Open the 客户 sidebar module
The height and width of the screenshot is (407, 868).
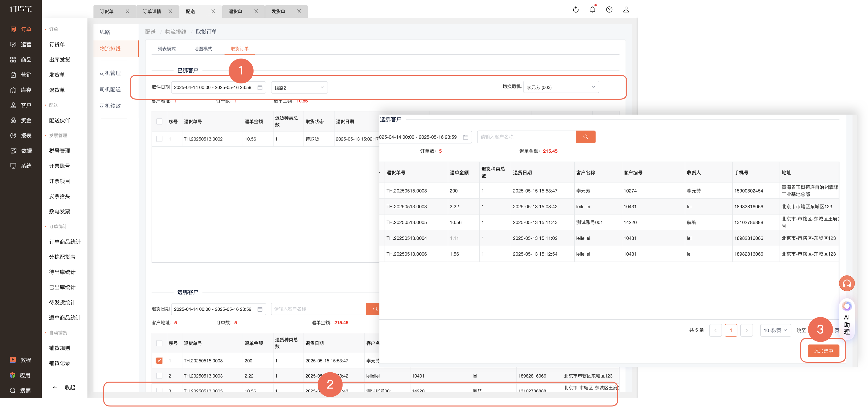[21, 105]
